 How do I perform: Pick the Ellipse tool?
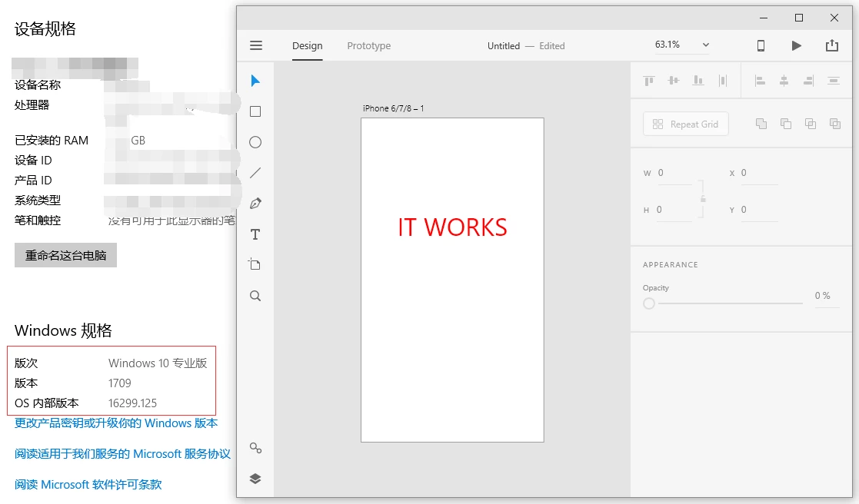(x=255, y=142)
